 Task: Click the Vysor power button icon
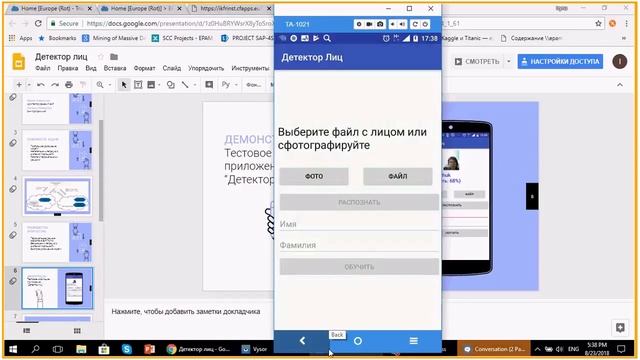(425, 24)
